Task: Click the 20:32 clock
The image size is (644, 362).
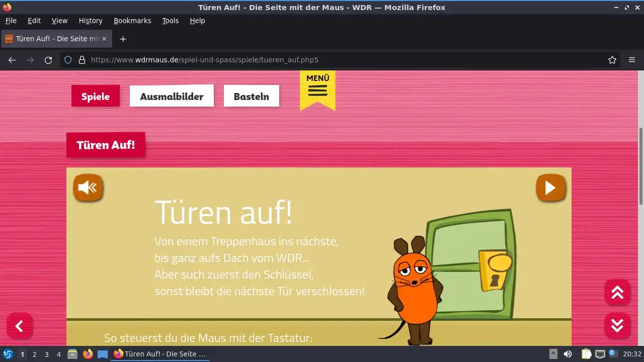Action: (x=632, y=354)
